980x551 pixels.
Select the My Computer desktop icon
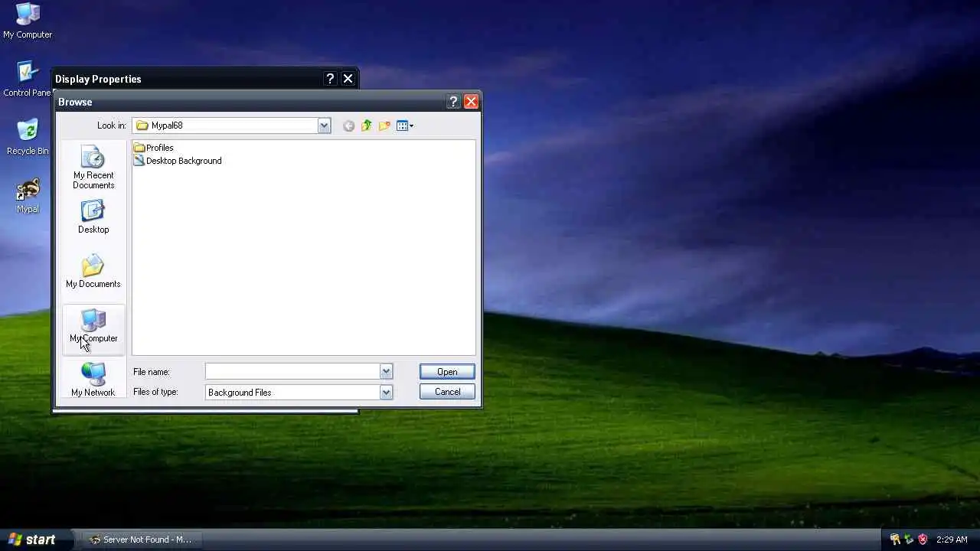click(28, 21)
